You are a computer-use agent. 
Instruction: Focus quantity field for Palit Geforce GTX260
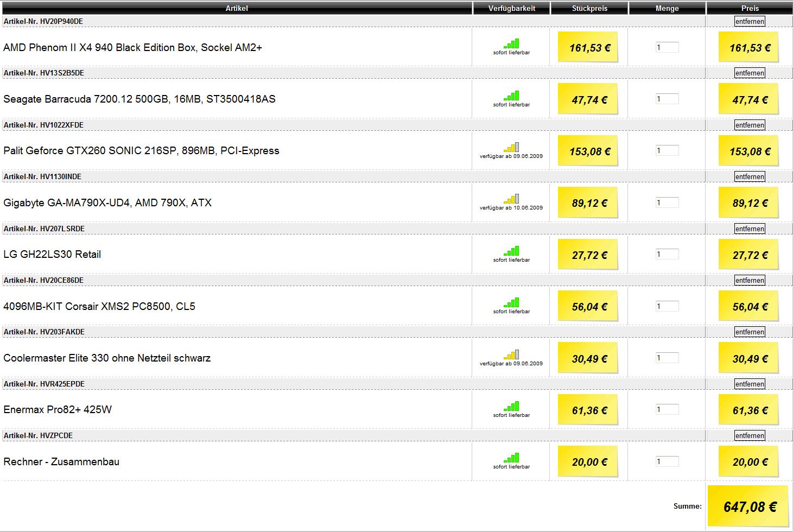(667, 150)
